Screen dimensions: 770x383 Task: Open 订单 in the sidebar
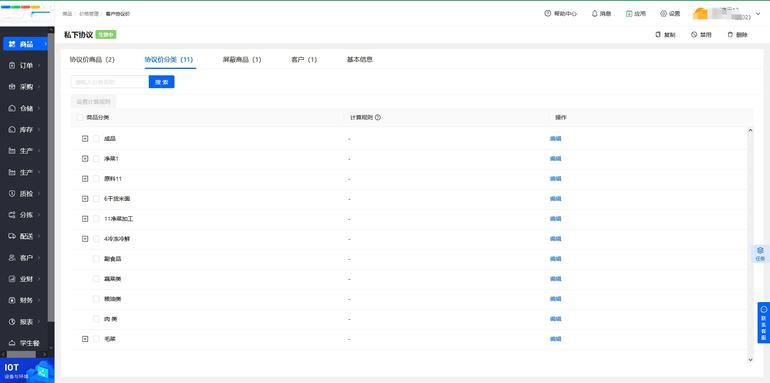[x=27, y=65]
